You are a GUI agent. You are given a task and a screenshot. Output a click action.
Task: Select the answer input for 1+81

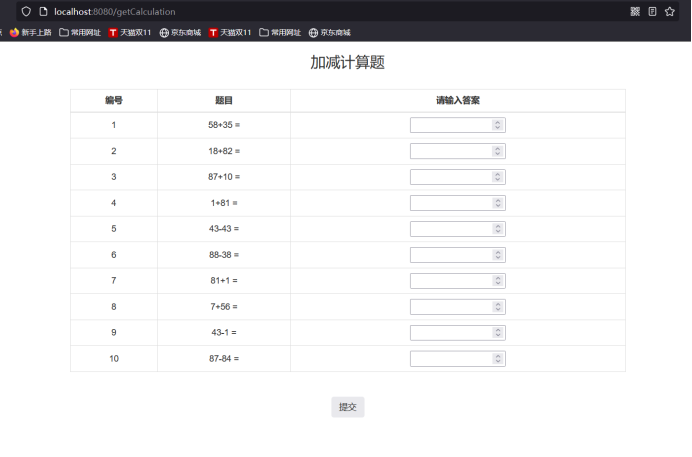458,203
